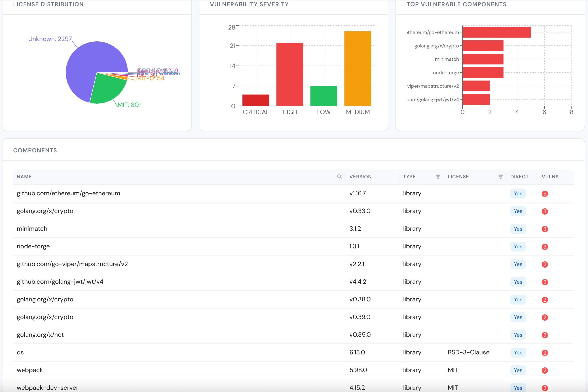Screen dimensions: 588x392
Task: Click the Yes tag for golang.org/x/net
Action: [x=518, y=335]
